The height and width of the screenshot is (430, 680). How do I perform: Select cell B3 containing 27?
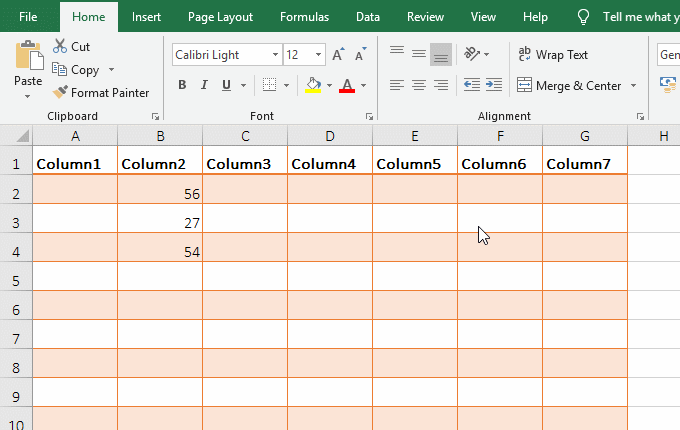(x=160, y=222)
